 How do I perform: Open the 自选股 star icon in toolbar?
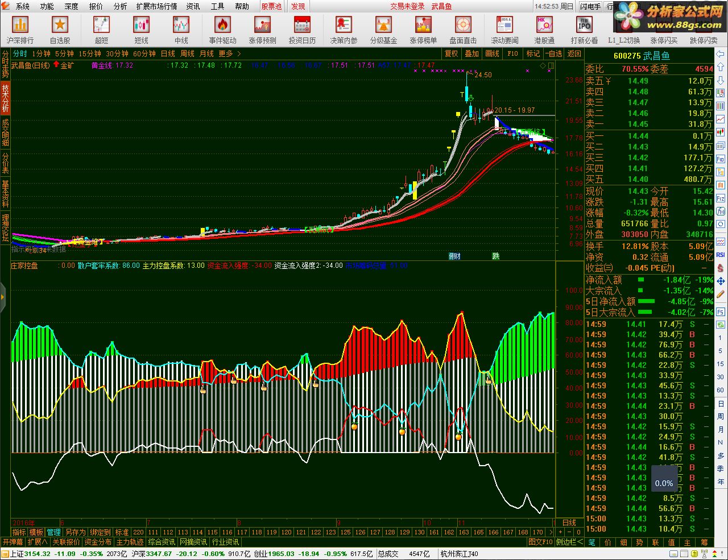(x=60, y=30)
